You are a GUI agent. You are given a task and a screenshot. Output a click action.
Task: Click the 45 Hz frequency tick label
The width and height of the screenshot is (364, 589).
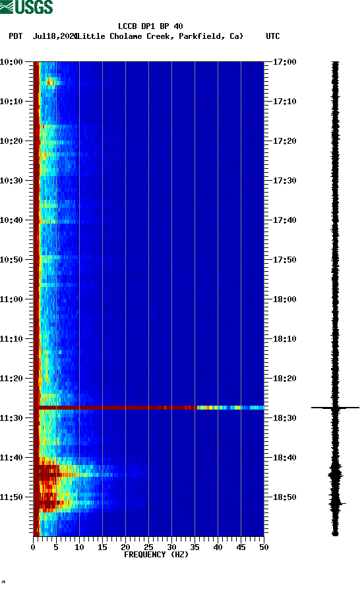[241, 547]
